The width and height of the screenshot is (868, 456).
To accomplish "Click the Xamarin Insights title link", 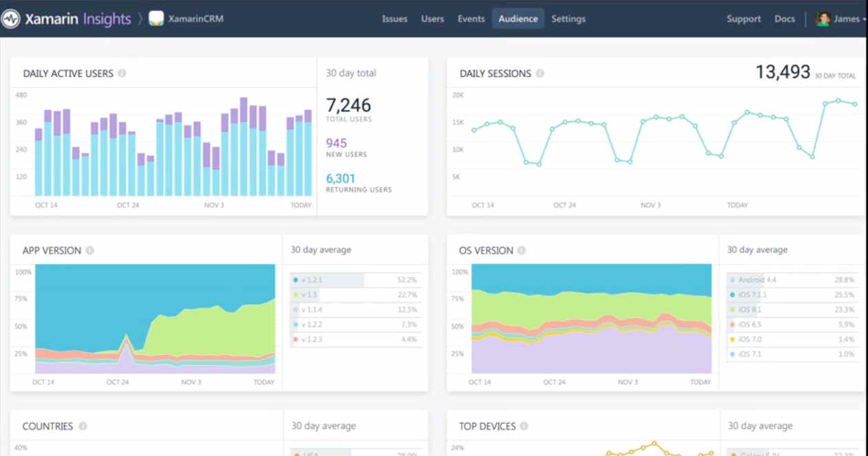I will click(x=77, y=19).
